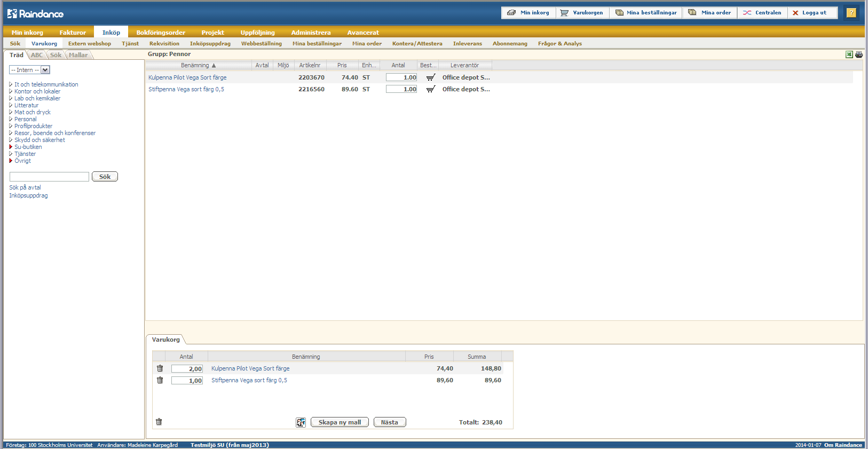The width and height of the screenshot is (868, 449).
Task: Expand Kontor och lokaler tree node
Action: [x=11, y=91]
